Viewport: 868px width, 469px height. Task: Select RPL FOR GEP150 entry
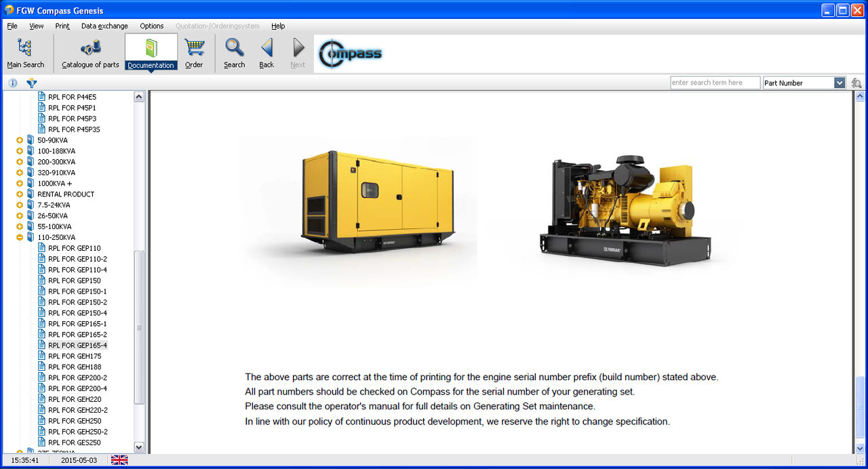click(x=75, y=281)
